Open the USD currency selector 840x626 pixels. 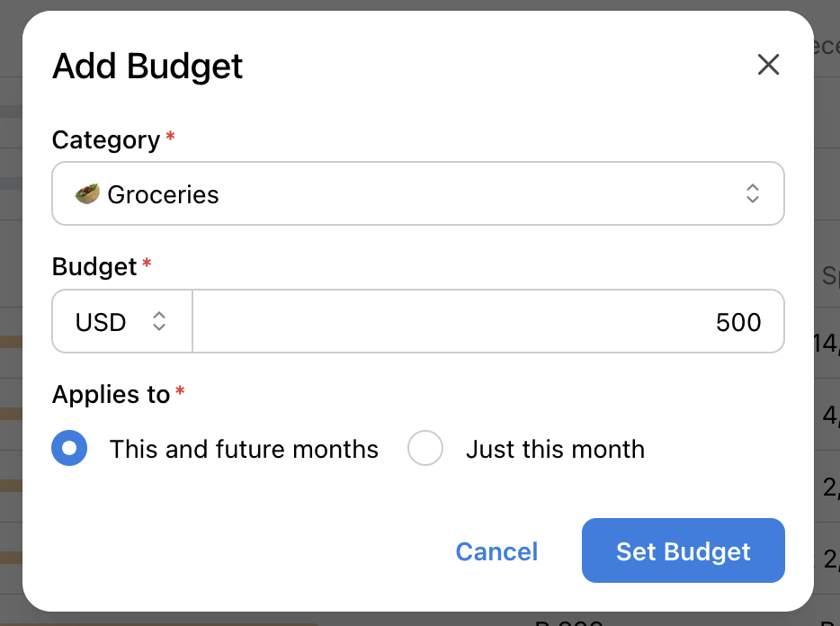click(x=121, y=321)
